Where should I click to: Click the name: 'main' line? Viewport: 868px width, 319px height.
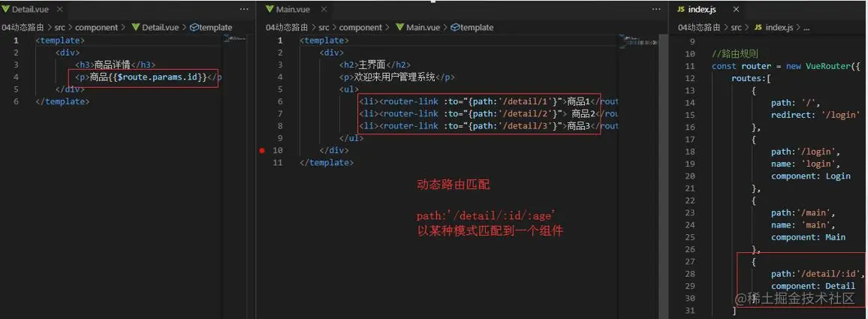point(802,224)
